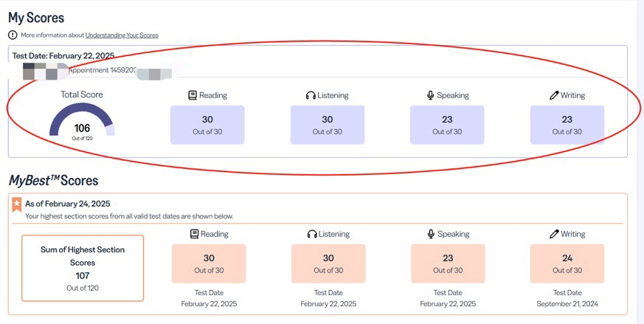Select the MyBest Writing 24 score box
Image resolution: width=644 pixels, height=324 pixels.
point(567,263)
